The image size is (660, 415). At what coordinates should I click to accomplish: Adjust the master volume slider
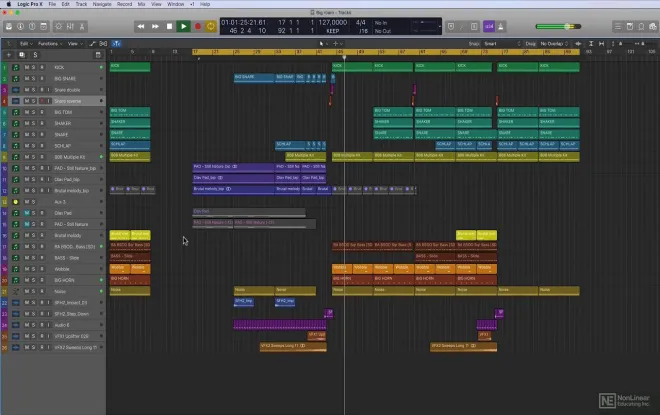pyautogui.click(x=558, y=27)
